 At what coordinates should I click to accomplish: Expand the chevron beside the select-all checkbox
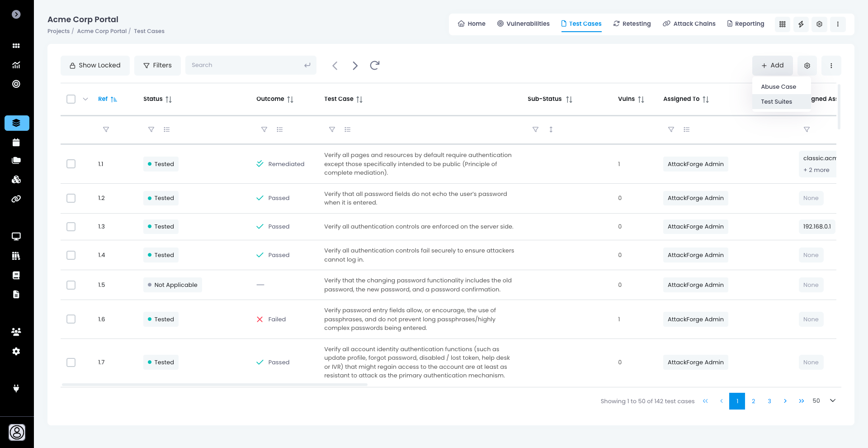tap(85, 99)
